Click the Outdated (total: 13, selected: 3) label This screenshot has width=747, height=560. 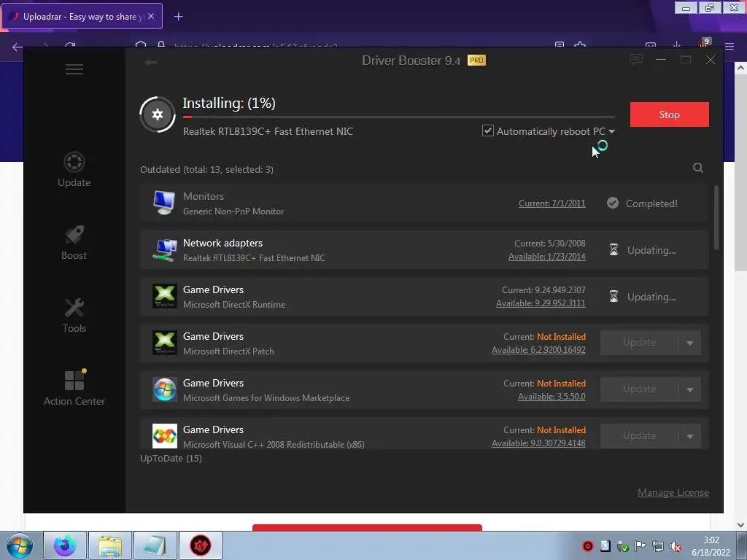click(206, 169)
